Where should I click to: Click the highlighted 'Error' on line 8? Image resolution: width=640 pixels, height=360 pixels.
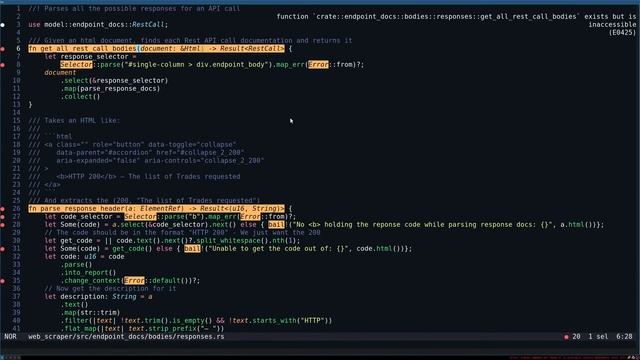(x=318, y=64)
